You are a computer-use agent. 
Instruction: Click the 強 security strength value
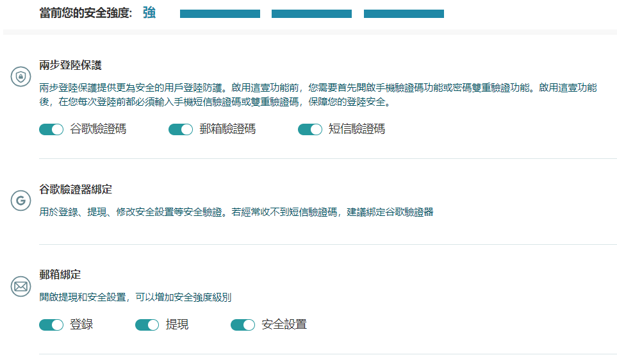click(149, 13)
